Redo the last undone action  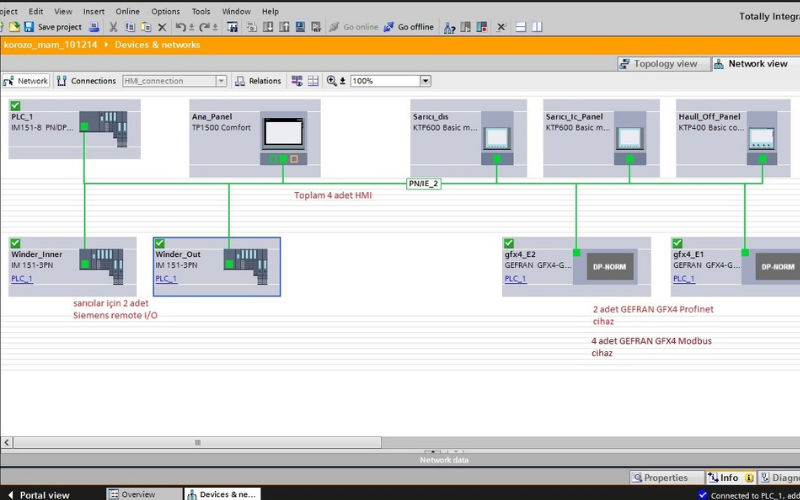204,27
